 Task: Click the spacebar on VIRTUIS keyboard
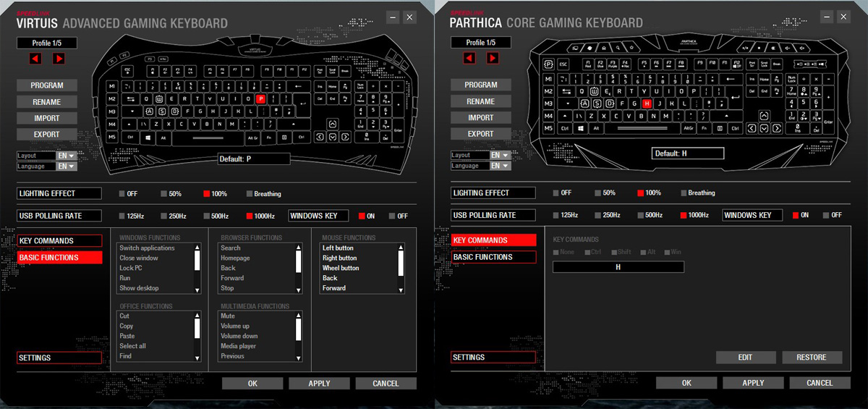tap(208, 138)
